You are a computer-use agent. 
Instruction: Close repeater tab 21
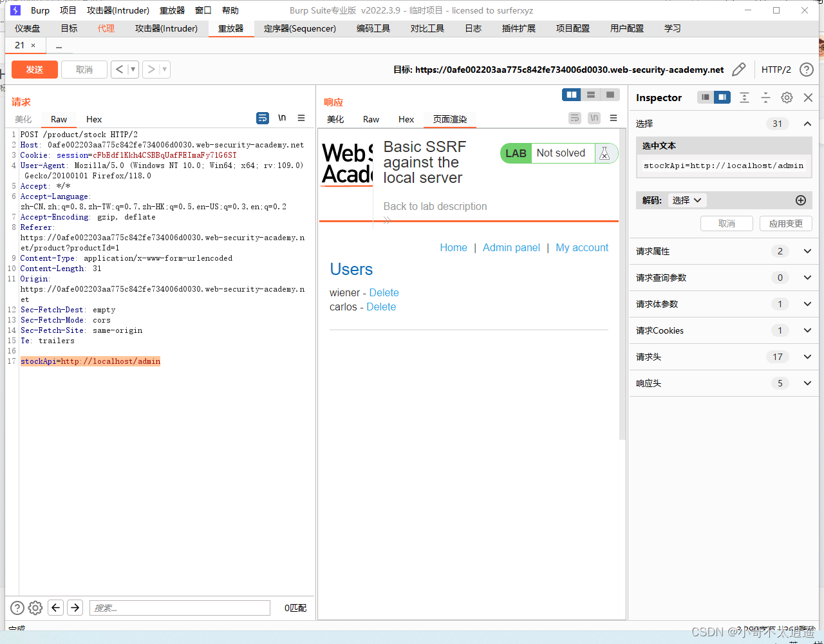pyautogui.click(x=33, y=46)
